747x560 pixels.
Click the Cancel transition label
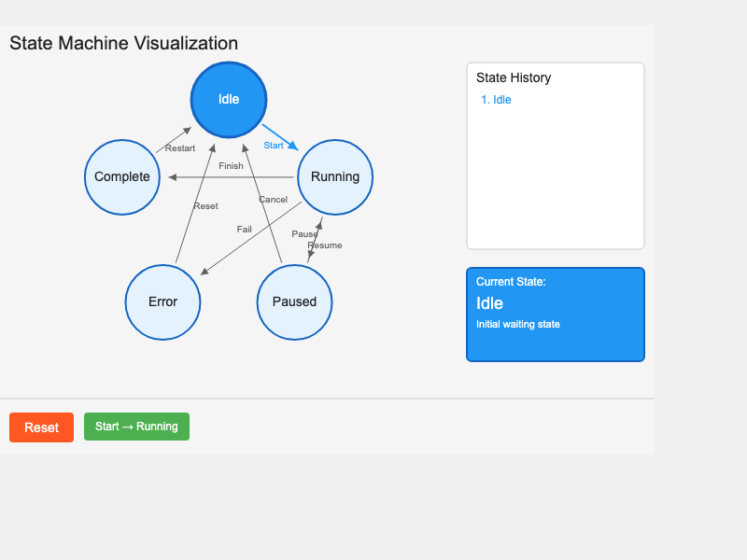(x=273, y=200)
